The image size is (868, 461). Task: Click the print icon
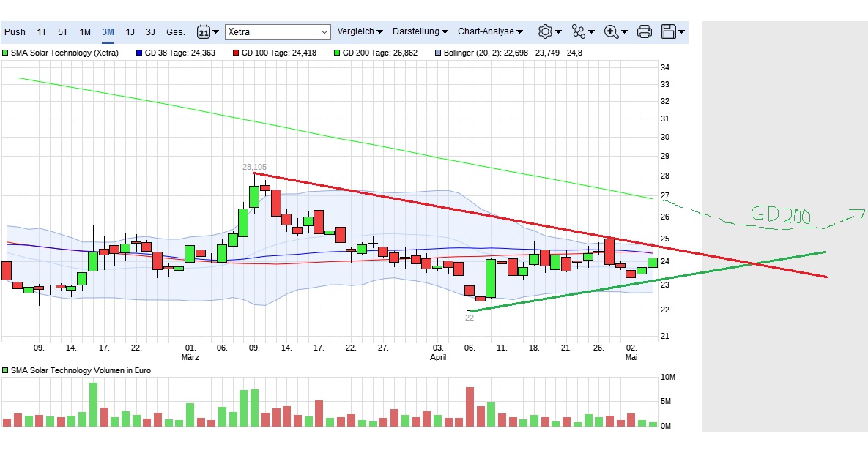645,31
